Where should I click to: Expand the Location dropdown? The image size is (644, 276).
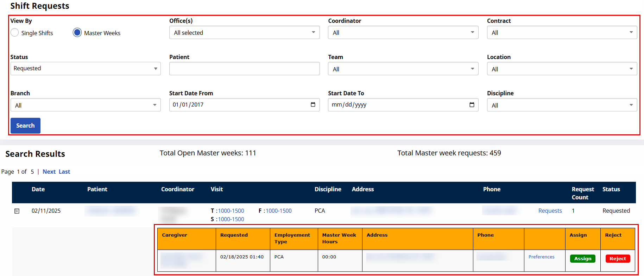tap(562, 69)
